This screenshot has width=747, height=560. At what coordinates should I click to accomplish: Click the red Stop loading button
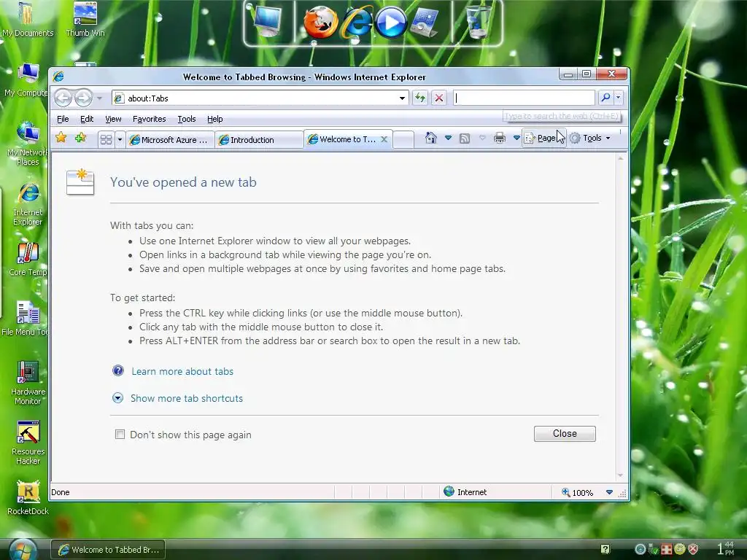[x=439, y=98]
